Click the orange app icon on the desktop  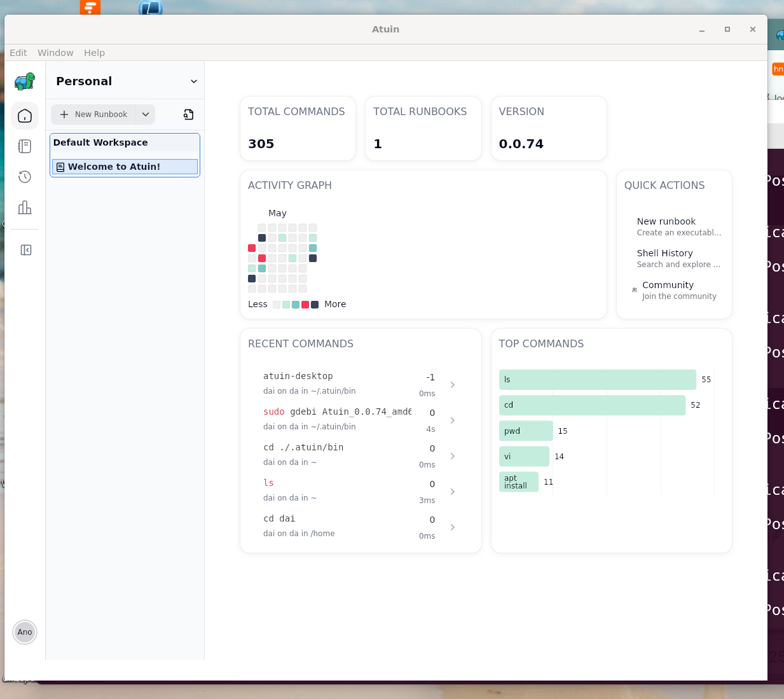point(90,7)
